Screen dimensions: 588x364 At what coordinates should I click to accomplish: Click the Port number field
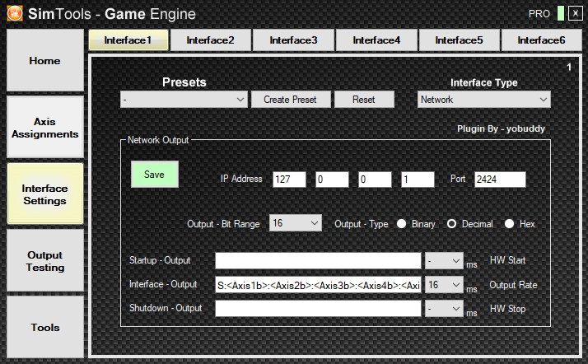point(500,180)
